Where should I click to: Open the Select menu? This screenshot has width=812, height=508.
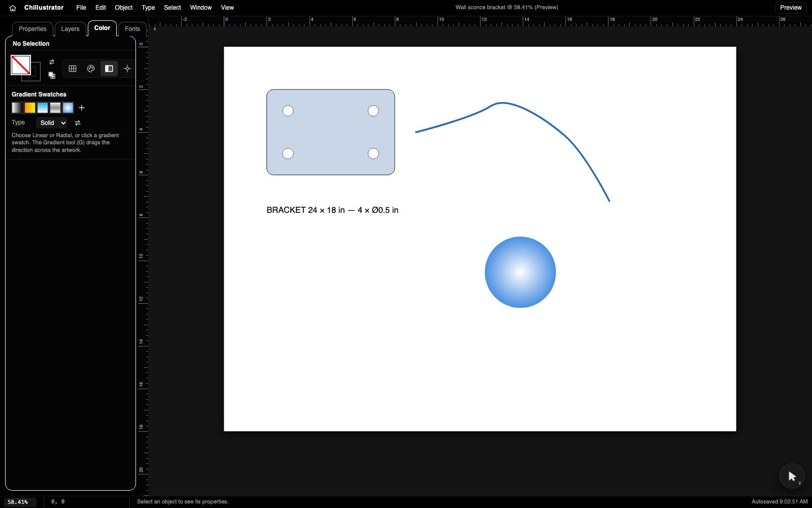click(x=173, y=8)
